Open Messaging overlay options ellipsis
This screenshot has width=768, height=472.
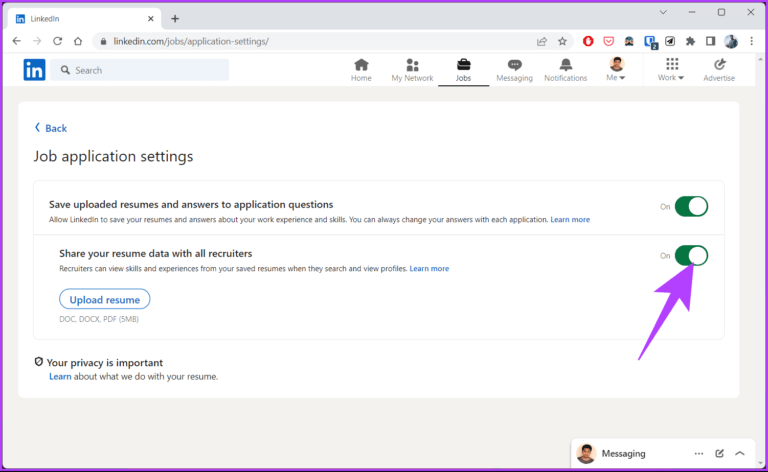pos(698,453)
